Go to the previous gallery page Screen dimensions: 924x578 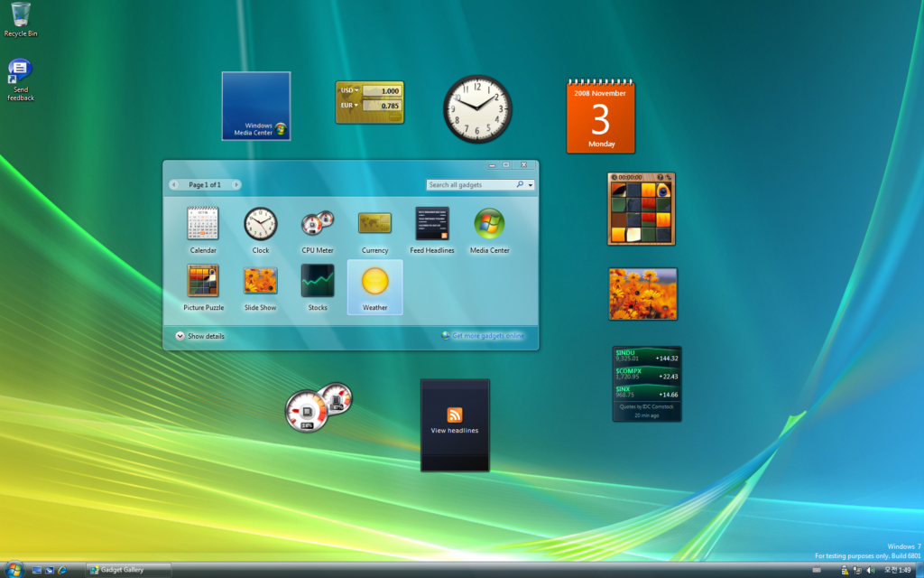(174, 184)
